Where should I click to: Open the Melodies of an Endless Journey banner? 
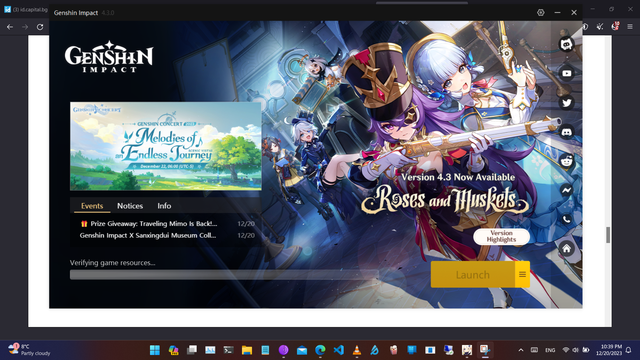pyautogui.click(x=166, y=146)
